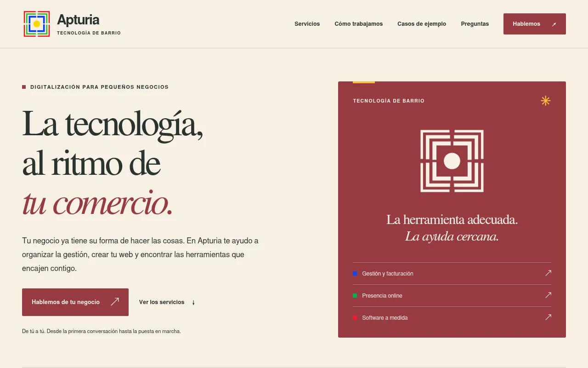Screen dimensions: 588x368
Task: Click the Tecnología de barrio label on card
Action: [x=389, y=101]
